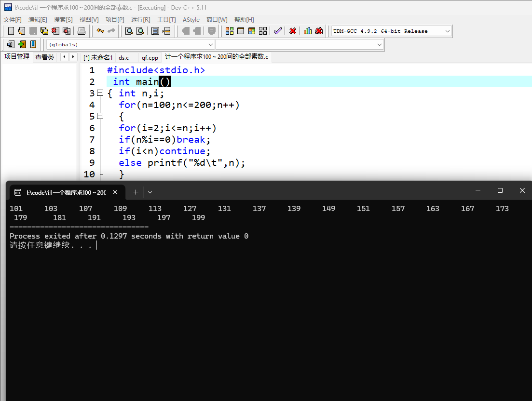Click the Profile analysis bar chart icon
Screen dimensions: 532x401
coord(308,31)
